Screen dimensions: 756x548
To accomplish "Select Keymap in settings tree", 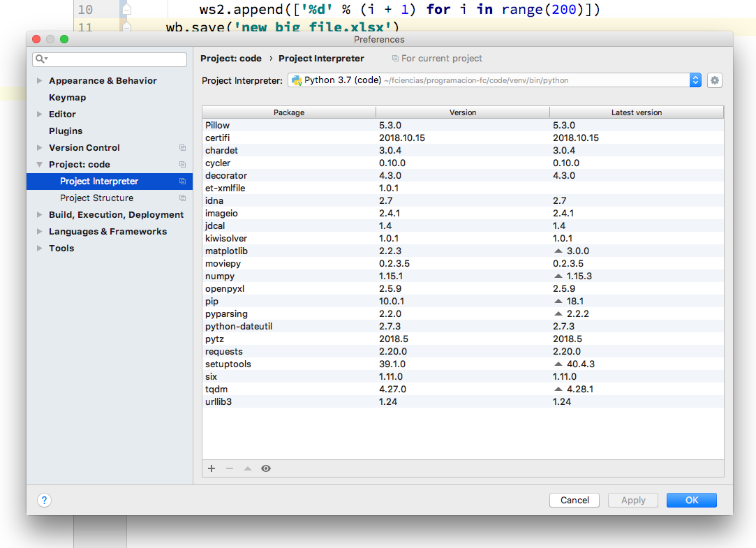I will pos(68,97).
